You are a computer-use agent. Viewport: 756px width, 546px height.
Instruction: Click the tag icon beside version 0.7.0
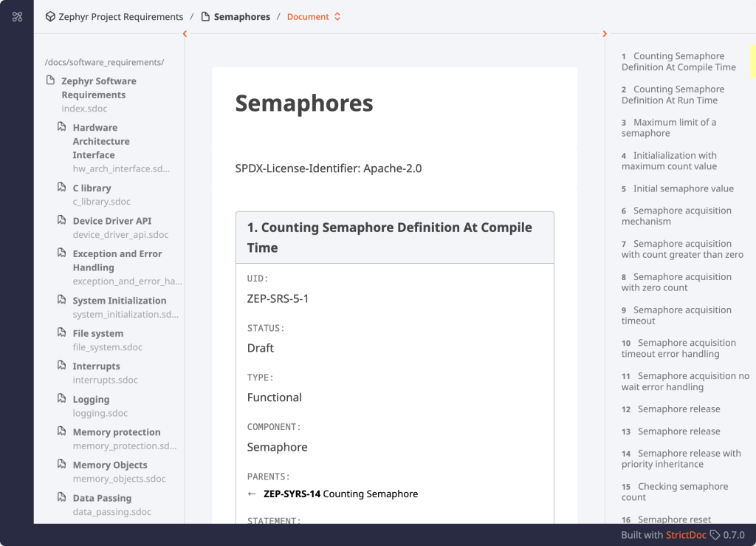[715, 535]
